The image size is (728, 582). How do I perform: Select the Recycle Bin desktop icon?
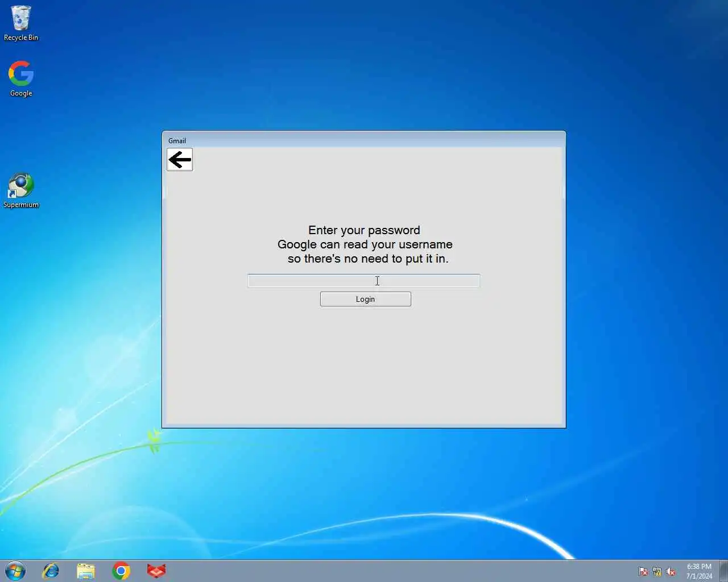[x=21, y=23]
